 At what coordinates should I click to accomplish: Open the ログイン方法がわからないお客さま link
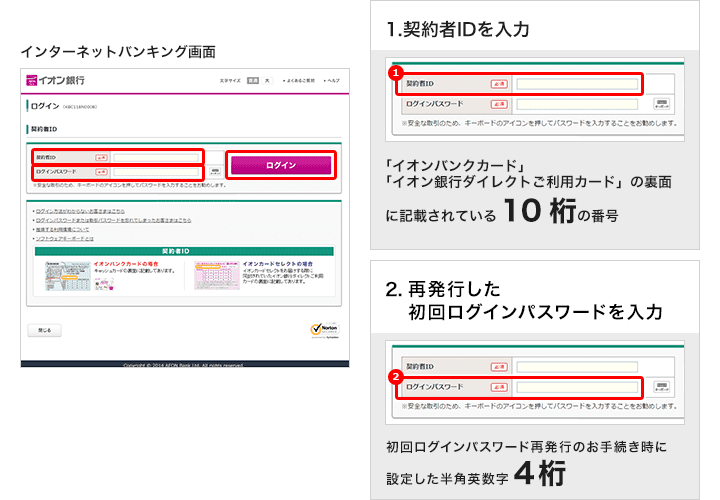pyautogui.click(x=80, y=211)
